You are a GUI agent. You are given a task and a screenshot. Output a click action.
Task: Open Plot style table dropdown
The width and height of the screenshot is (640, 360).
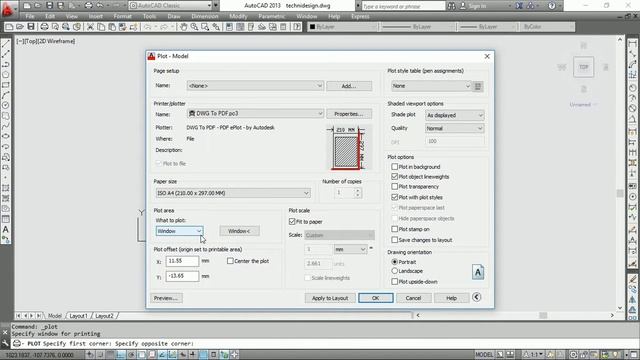pyautogui.click(x=431, y=86)
